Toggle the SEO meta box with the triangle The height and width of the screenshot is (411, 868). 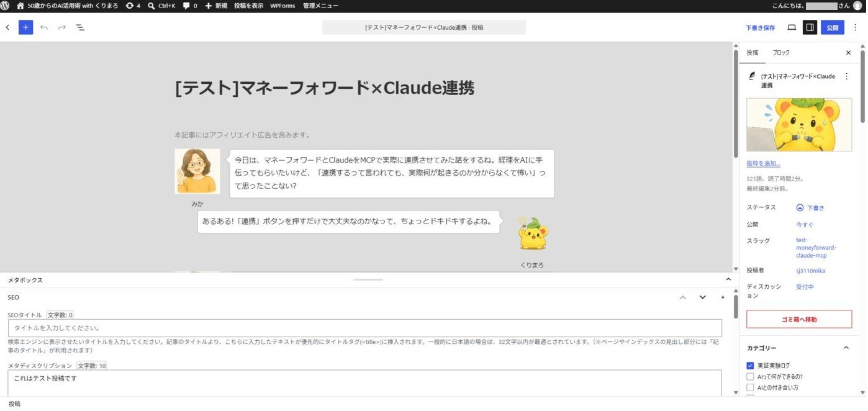tap(723, 297)
